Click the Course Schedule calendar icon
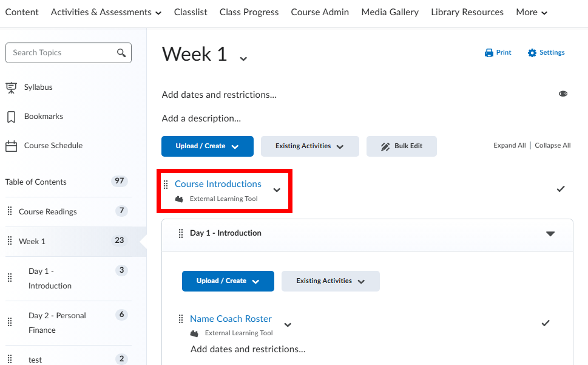Screen dimensions: 588x365 point(11,146)
